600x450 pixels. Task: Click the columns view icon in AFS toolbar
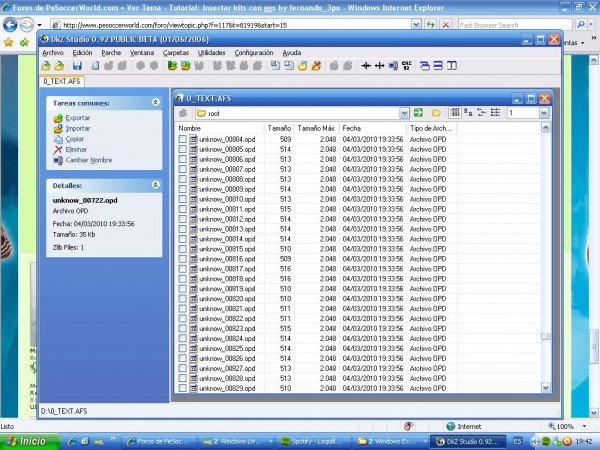point(455,112)
